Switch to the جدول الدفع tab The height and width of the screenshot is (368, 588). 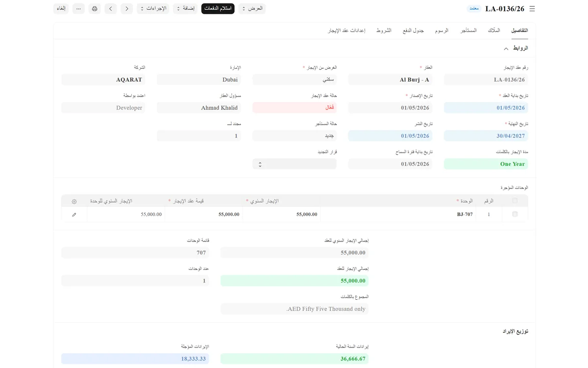click(413, 30)
